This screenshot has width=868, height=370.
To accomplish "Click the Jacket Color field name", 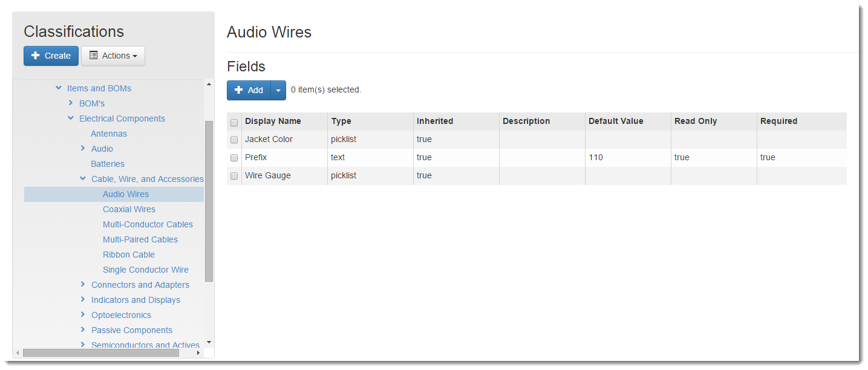I will (269, 139).
